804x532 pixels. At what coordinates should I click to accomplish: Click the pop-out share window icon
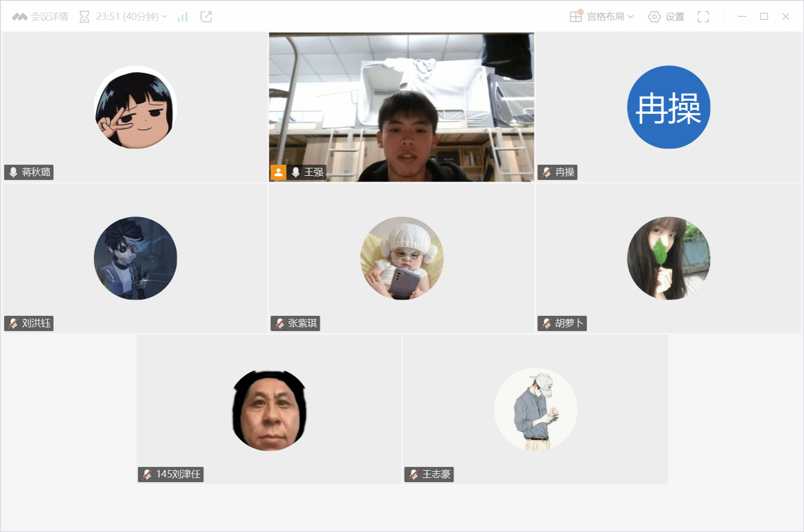click(206, 17)
